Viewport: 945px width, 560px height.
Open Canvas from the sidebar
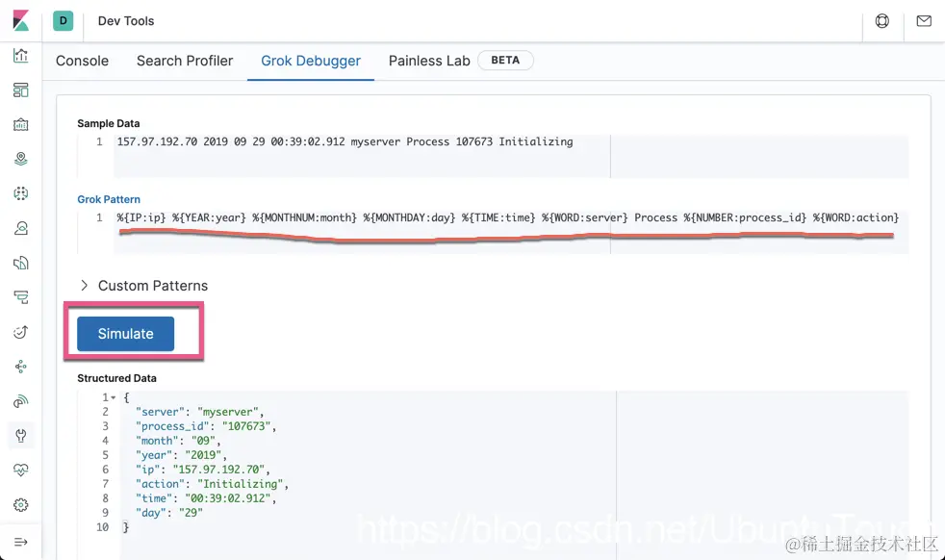click(x=20, y=125)
